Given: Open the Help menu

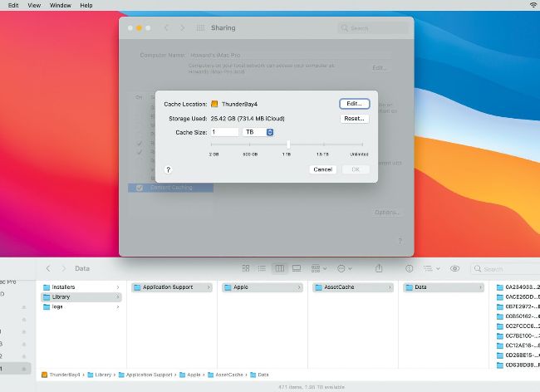Looking at the screenshot, I should tap(86, 5).
